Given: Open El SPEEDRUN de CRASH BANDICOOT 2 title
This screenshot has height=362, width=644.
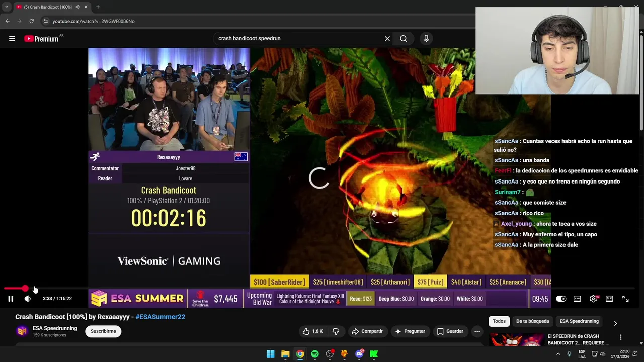Looking at the screenshot, I should coord(578,339).
